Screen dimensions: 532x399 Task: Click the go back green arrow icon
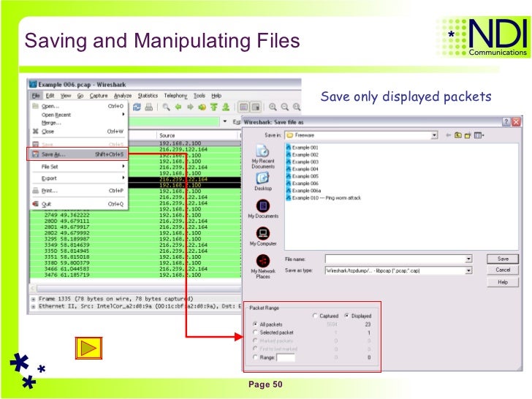[x=178, y=107]
